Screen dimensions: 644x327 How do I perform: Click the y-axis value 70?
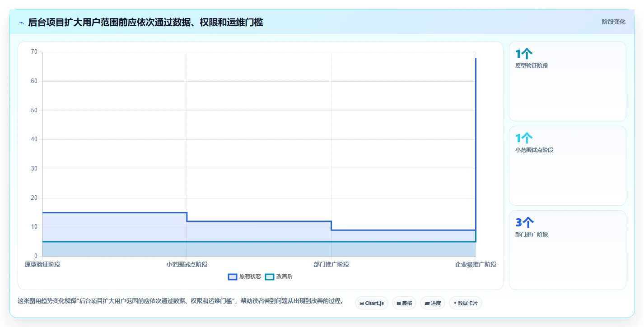[x=34, y=52]
